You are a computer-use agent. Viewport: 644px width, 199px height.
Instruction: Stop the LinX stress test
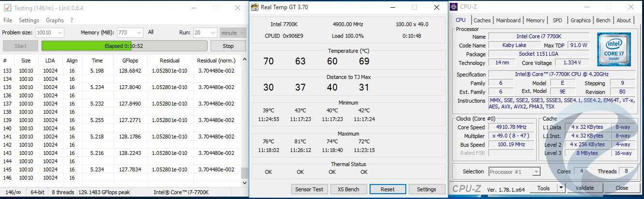(x=228, y=46)
